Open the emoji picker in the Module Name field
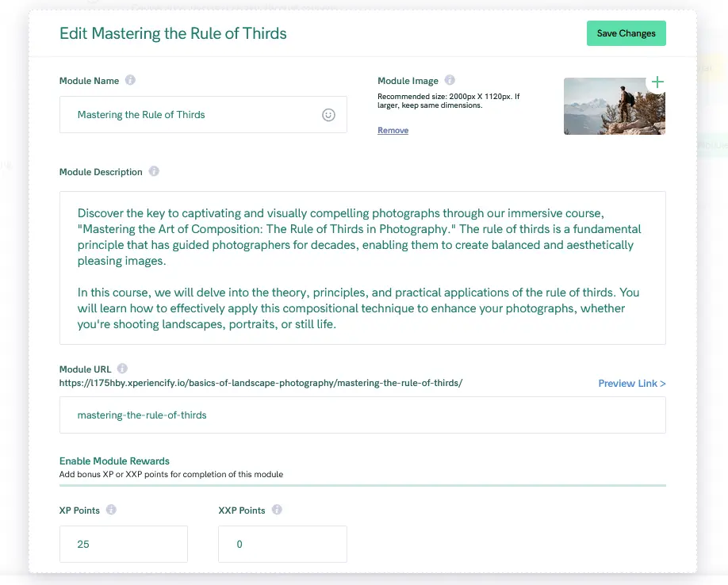 tap(328, 114)
